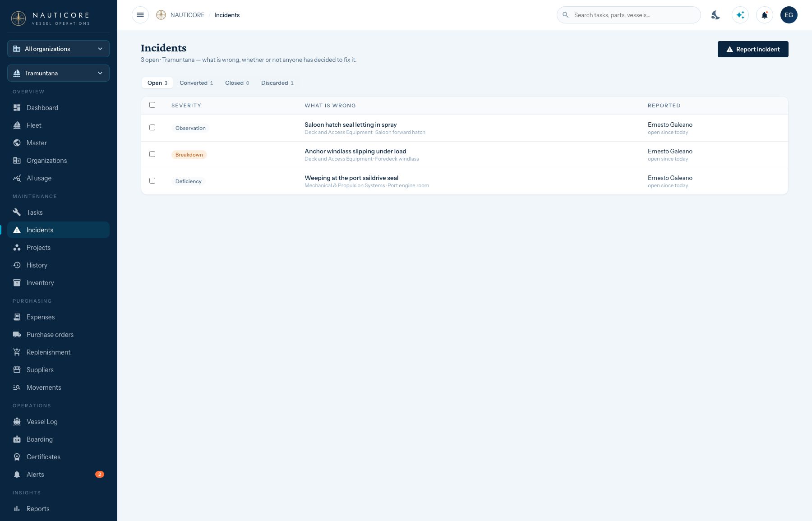
Task: Go to AI usage page
Action: click(58, 178)
